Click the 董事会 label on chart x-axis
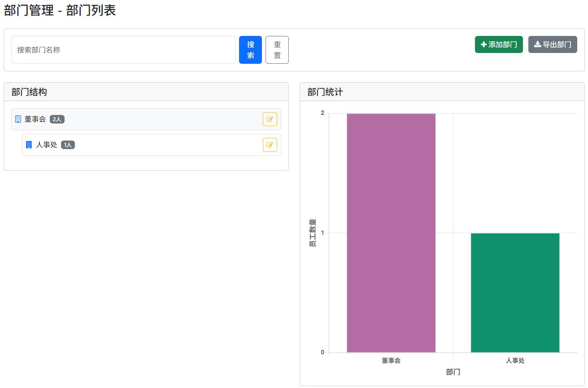The height and width of the screenshot is (388, 588). [x=391, y=361]
